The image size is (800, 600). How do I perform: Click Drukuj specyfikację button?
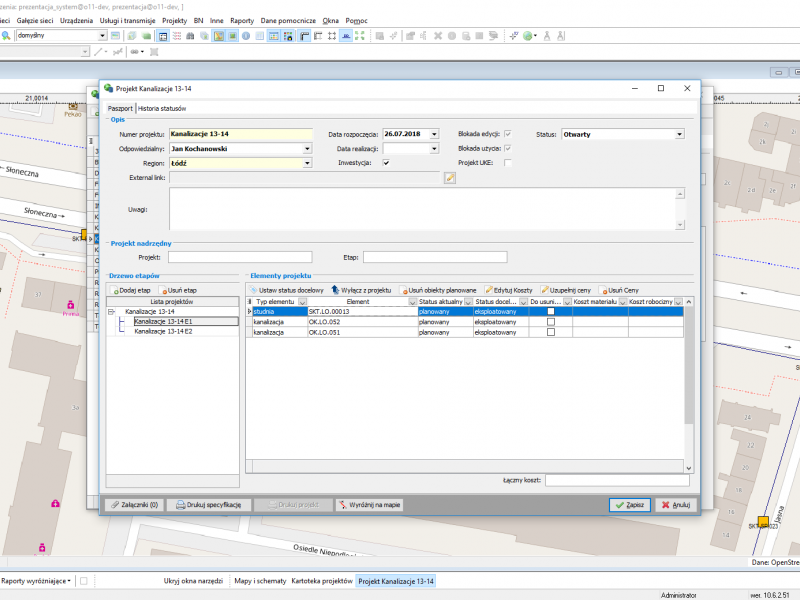(208, 505)
